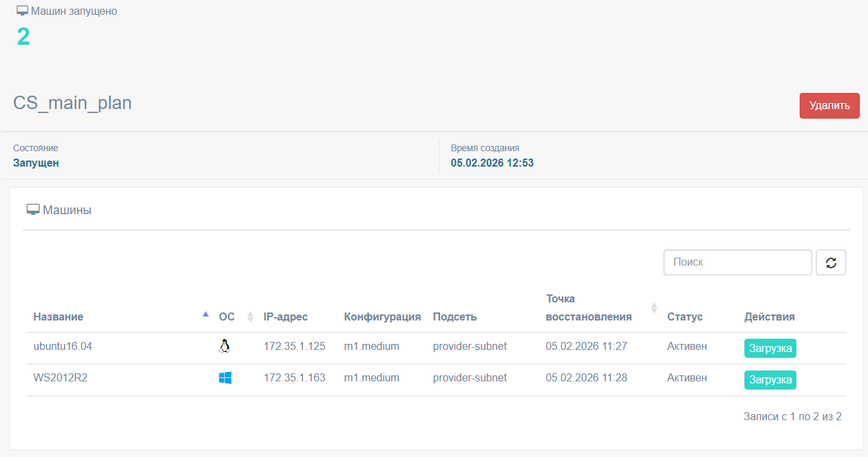
Task: Click the CS_main_plan title
Action: (72, 103)
